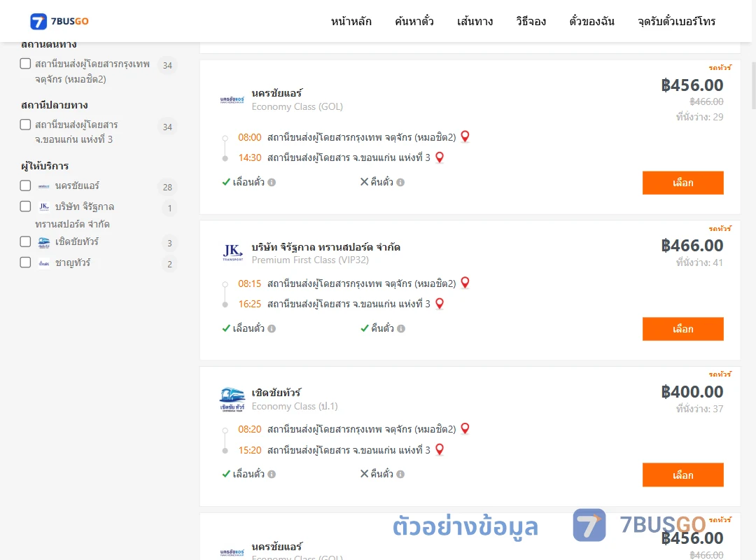The image size is (756, 560).
Task: Click the page vertical scrollbar
Action: 754,86
